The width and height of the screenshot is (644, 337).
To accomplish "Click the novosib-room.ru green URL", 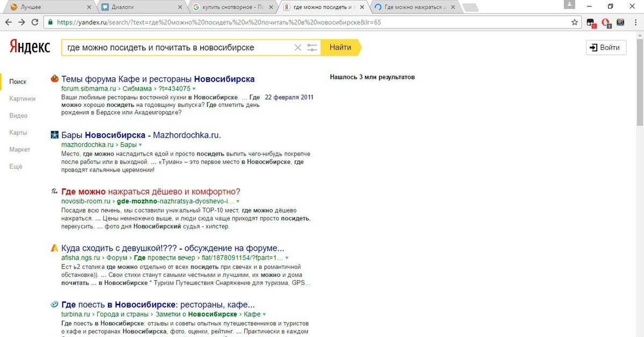I will [86, 202].
